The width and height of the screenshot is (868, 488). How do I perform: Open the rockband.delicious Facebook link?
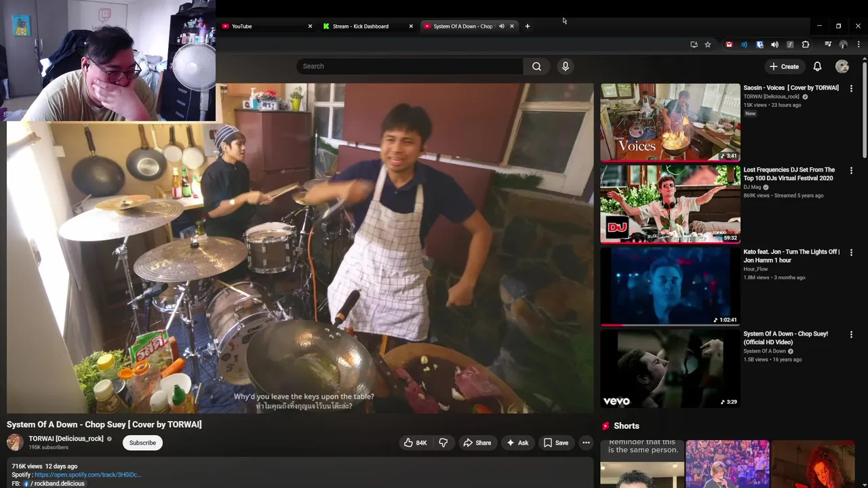(x=59, y=484)
